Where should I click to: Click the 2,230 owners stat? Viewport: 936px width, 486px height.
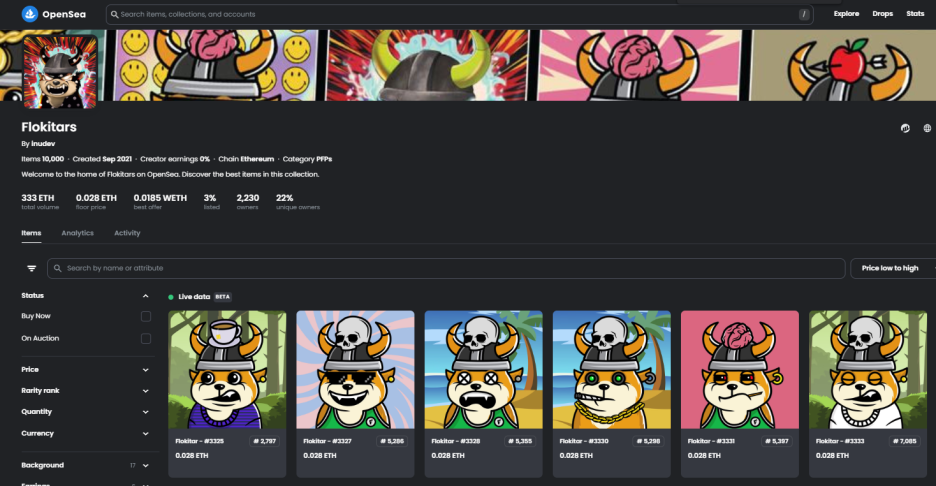[248, 201]
